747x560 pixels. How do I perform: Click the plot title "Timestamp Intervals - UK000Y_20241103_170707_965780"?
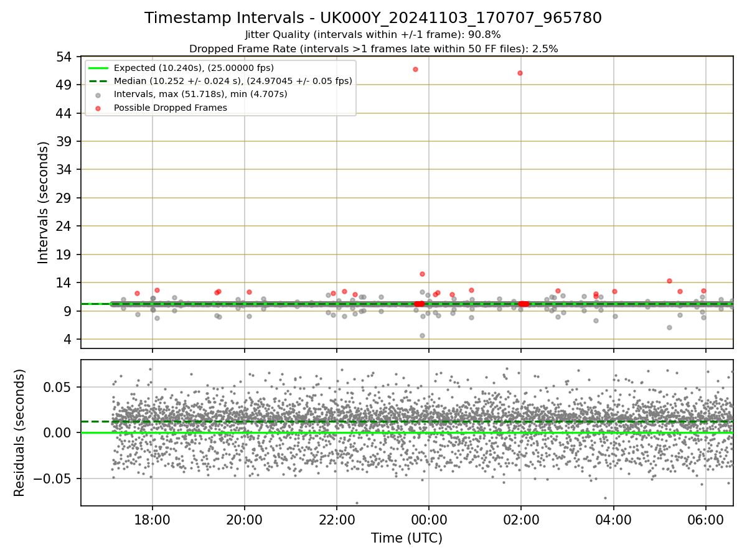pyautogui.click(x=373, y=18)
